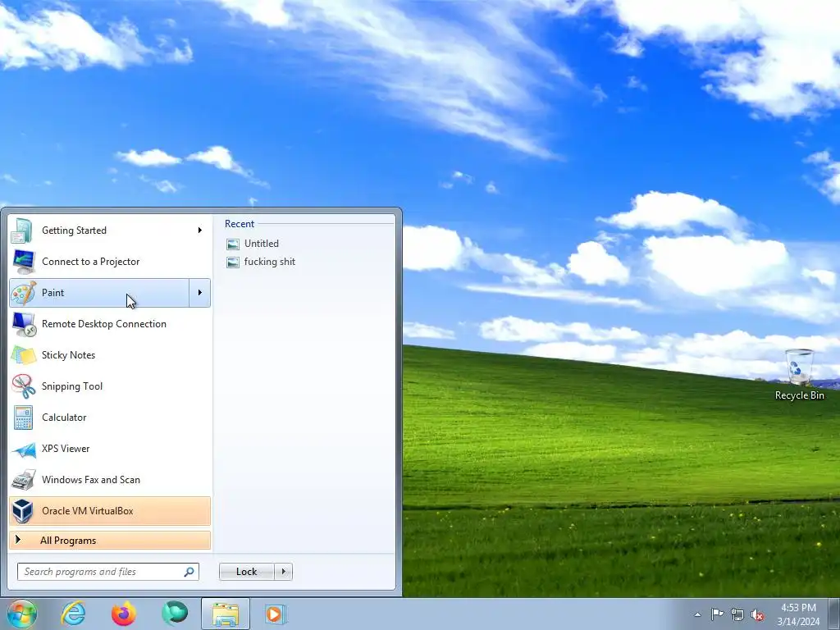Screen dimensions: 840x630
Task: Open Sticky Notes
Action: coord(109,355)
